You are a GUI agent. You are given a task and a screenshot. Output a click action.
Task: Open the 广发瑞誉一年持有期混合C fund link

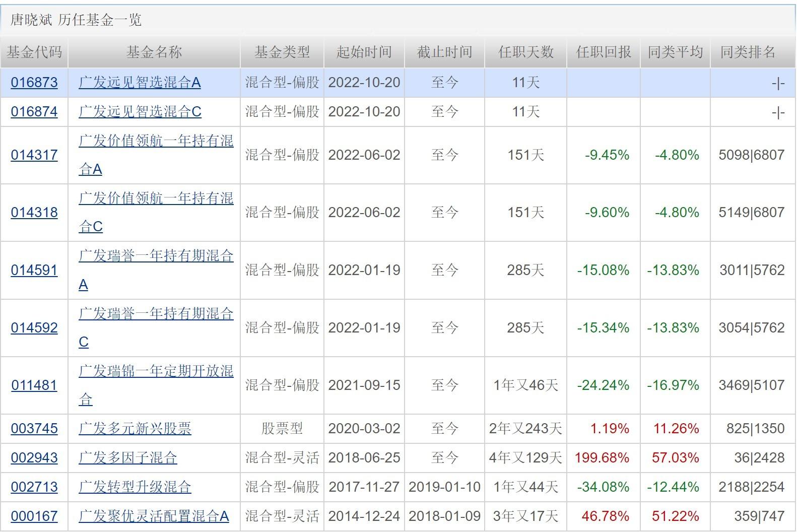[156, 328]
